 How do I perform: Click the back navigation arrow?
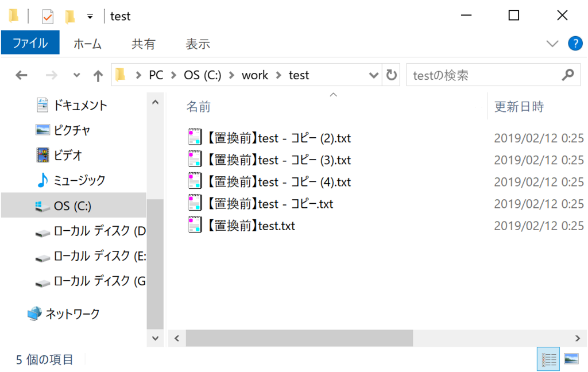(21, 75)
